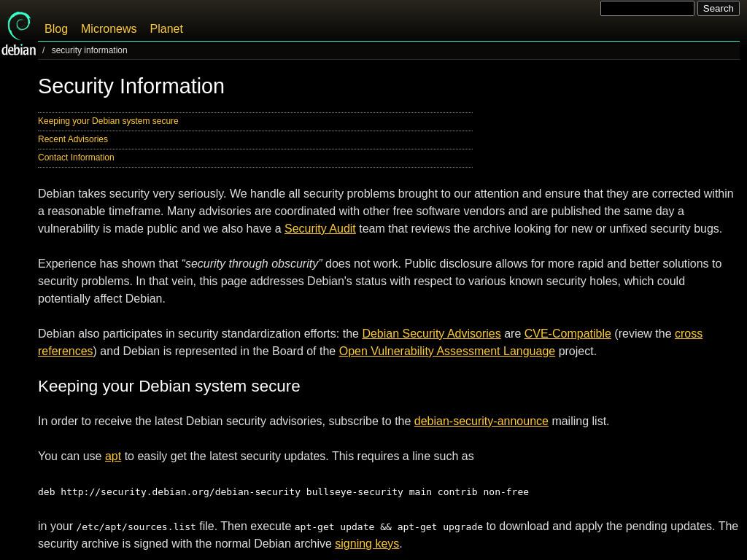The width and height of the screenshot is (747, 560).
Task: Click inside the search input field
Action: [647, 9]
